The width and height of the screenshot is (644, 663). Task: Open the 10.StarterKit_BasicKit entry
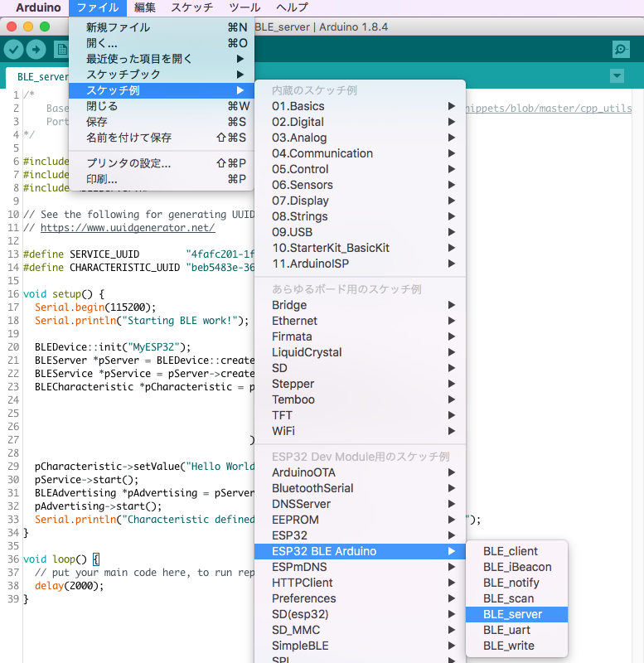click(x=361, y=248)
